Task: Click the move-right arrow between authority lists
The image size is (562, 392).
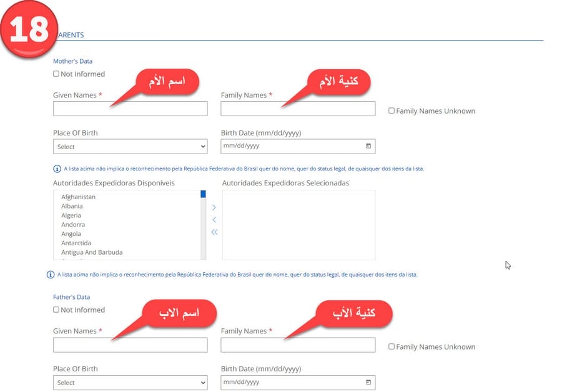Action: tap(214, 207)
